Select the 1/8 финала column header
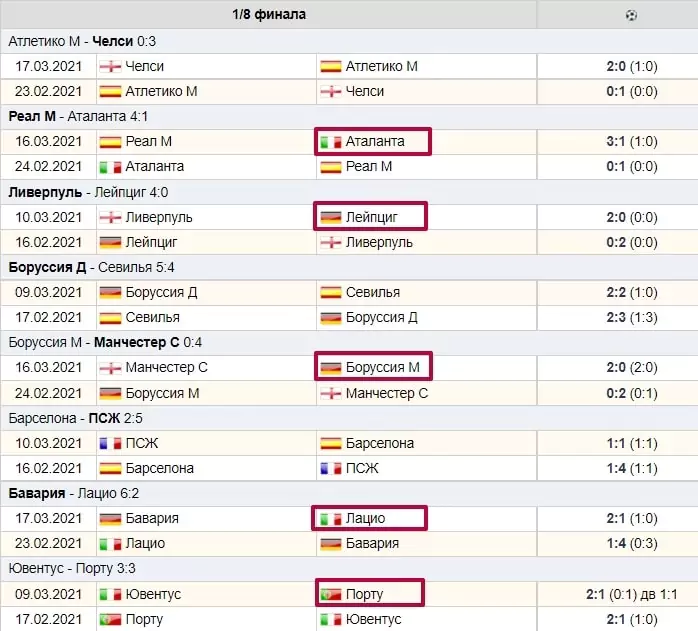 (x=268, y=15)
